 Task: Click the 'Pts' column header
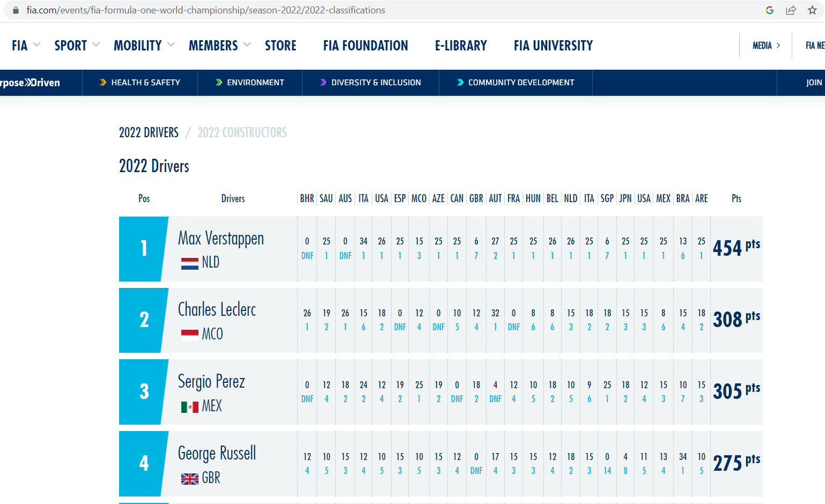[736, 198]
